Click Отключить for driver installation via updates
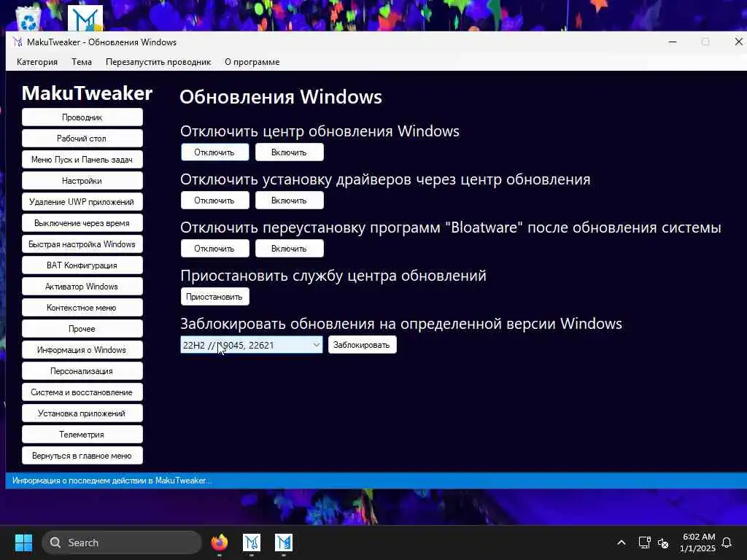This screenshot has width=747, height=560. coord(215,201)
